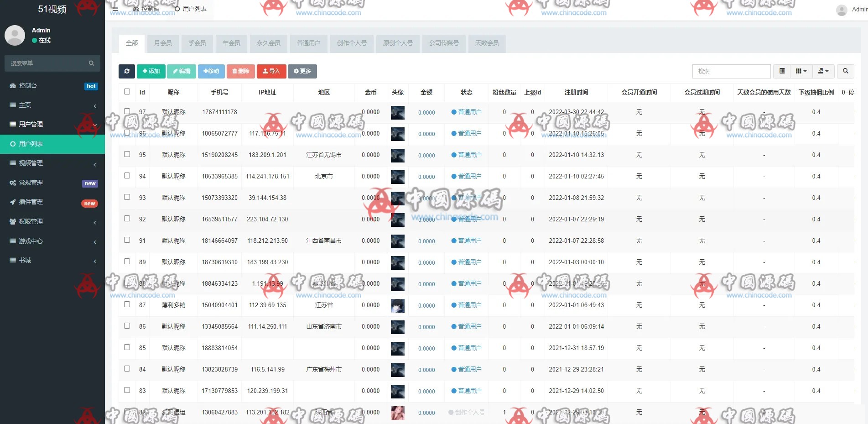Check the row checkbox for Id 93

(127, 197)
